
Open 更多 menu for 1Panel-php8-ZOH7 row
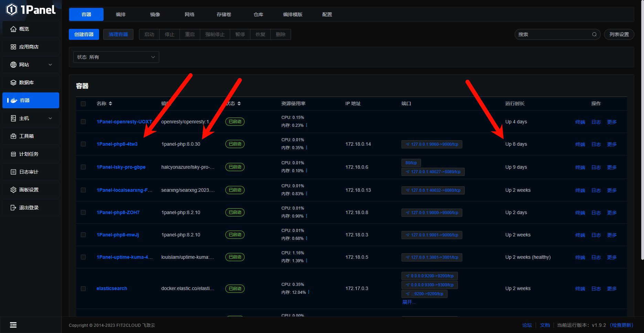612,213
